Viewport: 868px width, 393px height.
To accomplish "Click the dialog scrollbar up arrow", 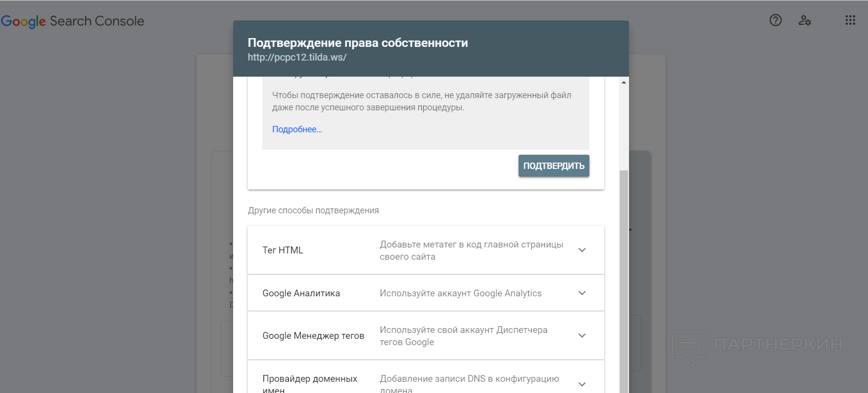I will tap(624, 82).
